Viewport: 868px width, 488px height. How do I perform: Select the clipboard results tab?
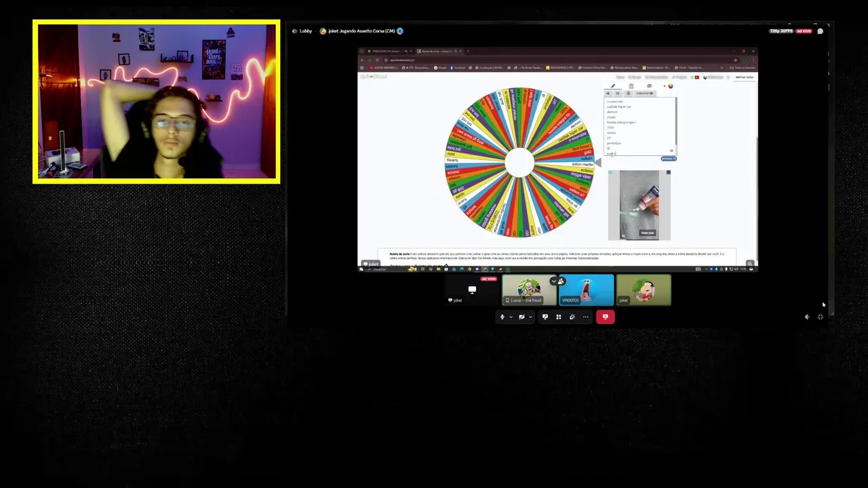(631, 86)
